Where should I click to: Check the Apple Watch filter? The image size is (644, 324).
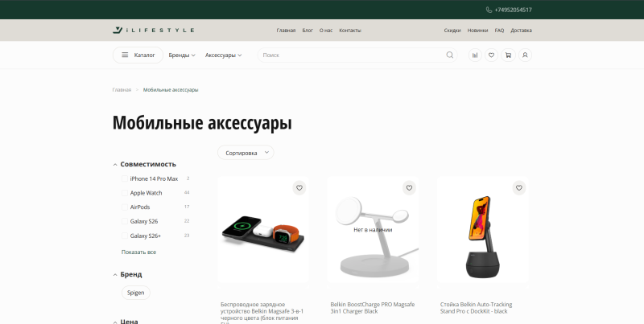tap(125, 193)
